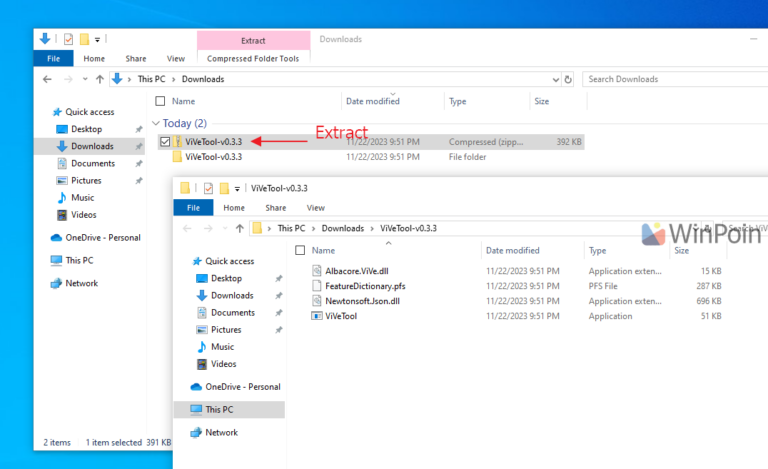Click Properties icon in Downloads quick access toolbar
Viewport: 768px width, 469px height.
click(x=69, y=39)
